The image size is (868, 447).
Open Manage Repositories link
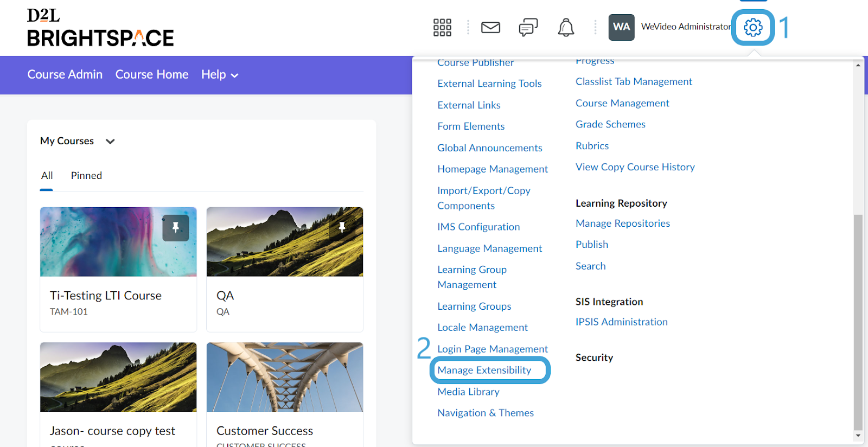[623, 224]
